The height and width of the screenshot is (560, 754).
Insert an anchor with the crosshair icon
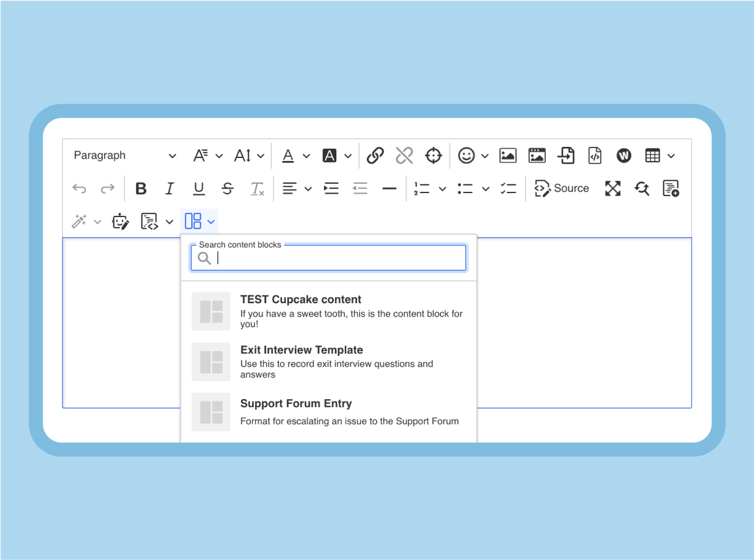click(433, 156)
